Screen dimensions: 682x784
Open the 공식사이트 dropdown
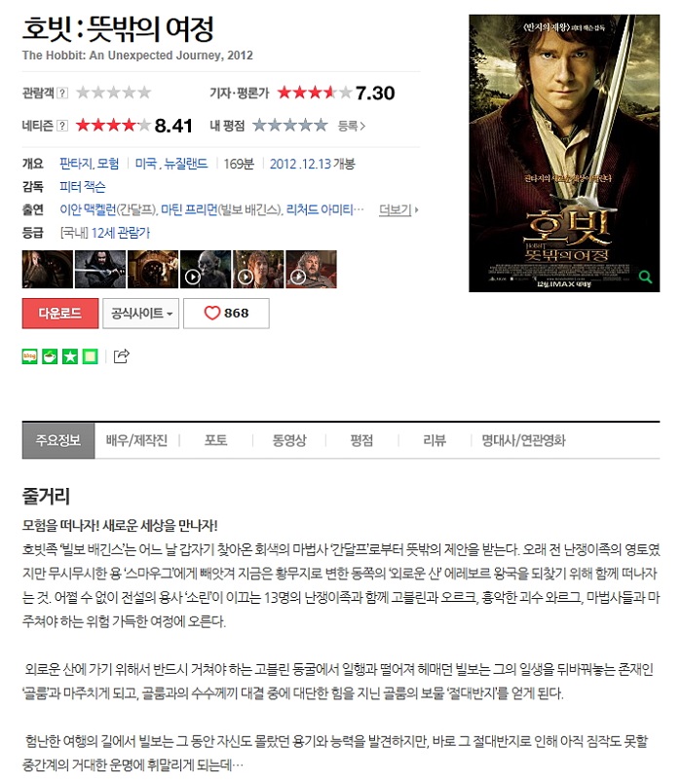click(x=140, y=314)
